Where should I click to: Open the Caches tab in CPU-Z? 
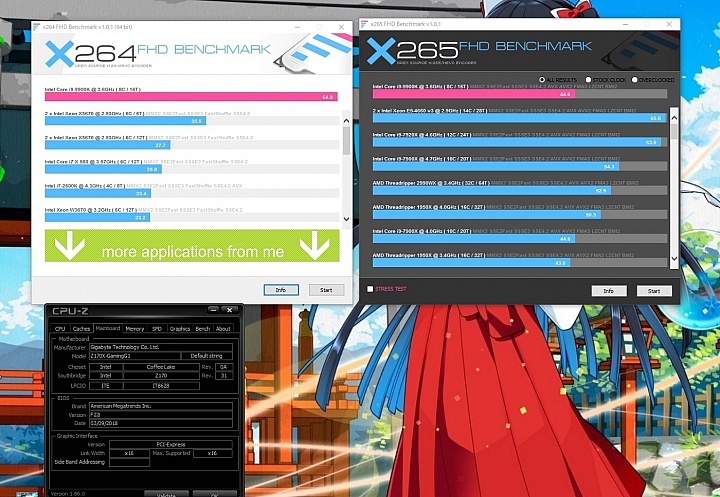(x=81, y=328)
